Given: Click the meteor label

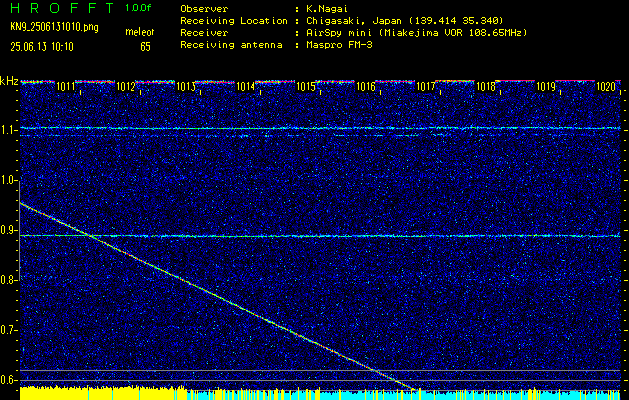Looking at the screenshot, I should [140, 32].
